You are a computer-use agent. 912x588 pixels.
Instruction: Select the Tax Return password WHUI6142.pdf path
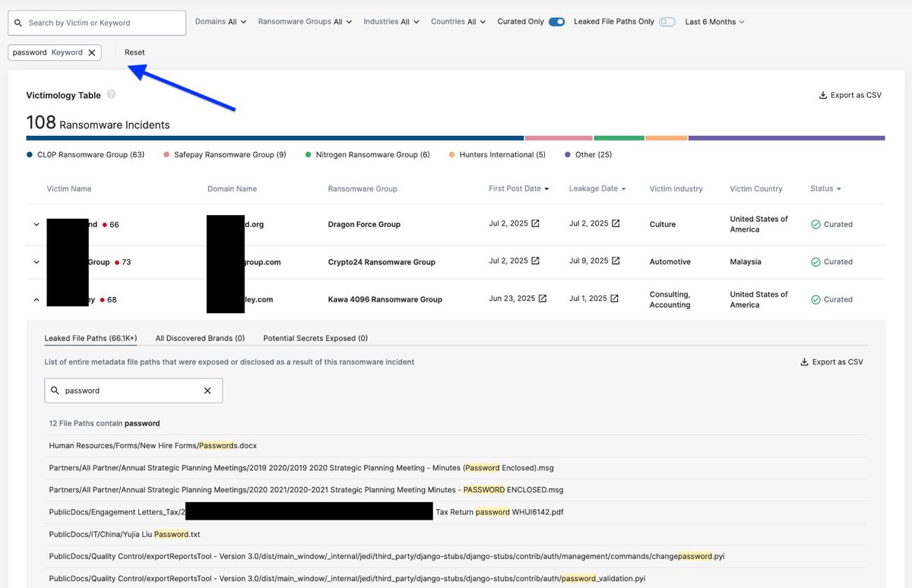pos(456,512)
